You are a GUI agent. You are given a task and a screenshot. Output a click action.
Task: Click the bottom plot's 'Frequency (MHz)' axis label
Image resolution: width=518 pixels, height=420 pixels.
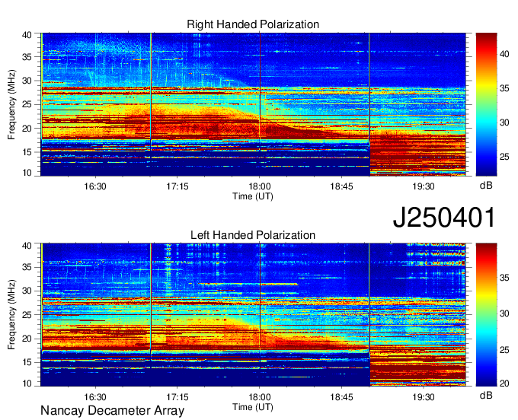pyautogui.click(x=11, y=315)
